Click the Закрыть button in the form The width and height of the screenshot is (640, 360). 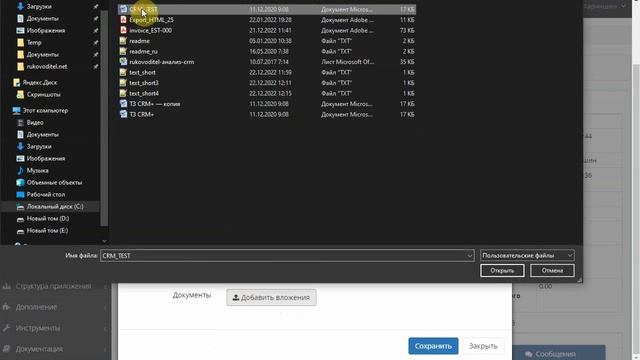tap(483, 346)
